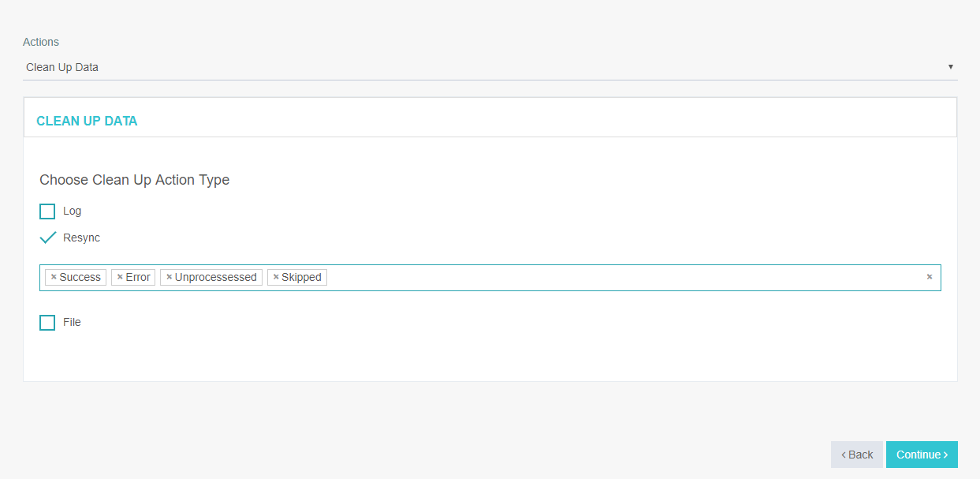Click the File option label
The image size is (980, 479).
click(x=73, y=322)
